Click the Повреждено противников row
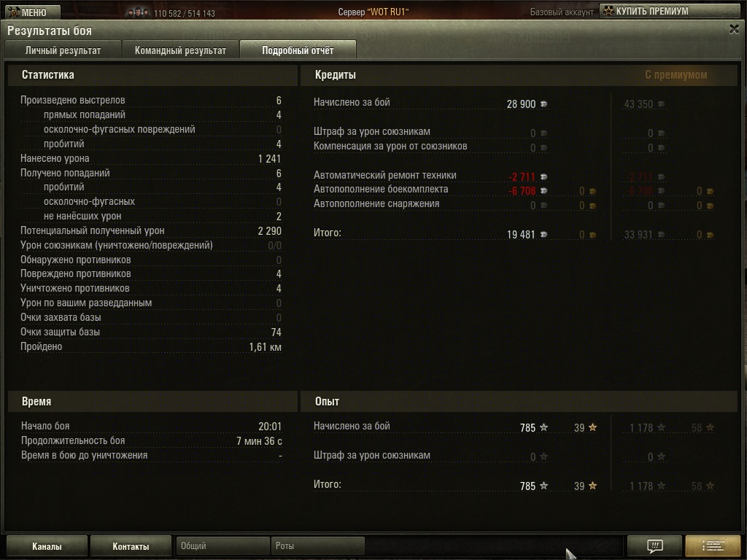The height and width of the screenshot is (560, 747). [x=150, y=274]
